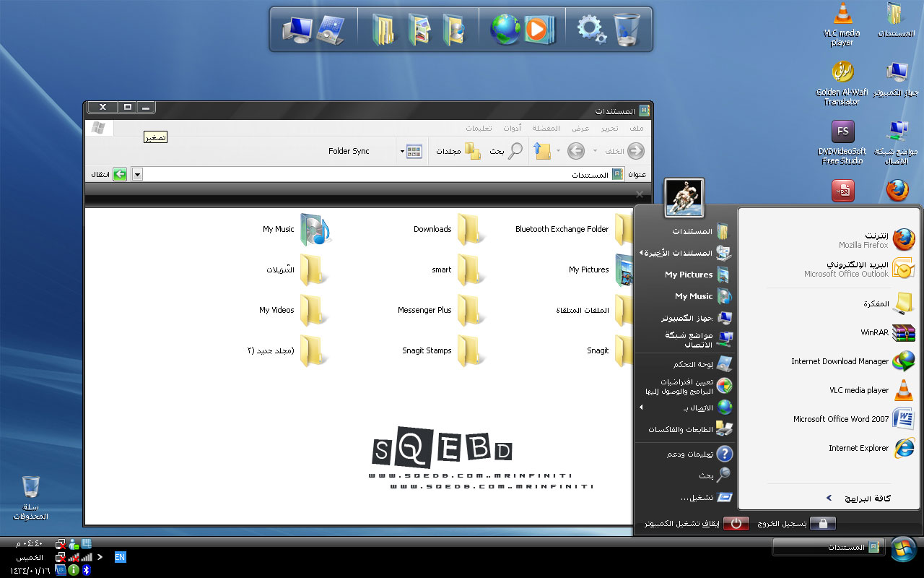This screenshot has width=924, height=578.
Task: Open the Bluetooth tray icon
Action: [85, 570]
